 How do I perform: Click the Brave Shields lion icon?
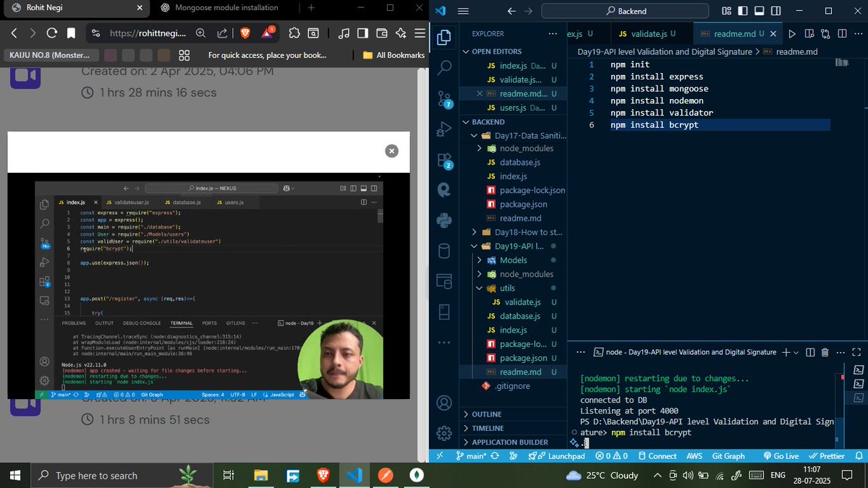244,33
